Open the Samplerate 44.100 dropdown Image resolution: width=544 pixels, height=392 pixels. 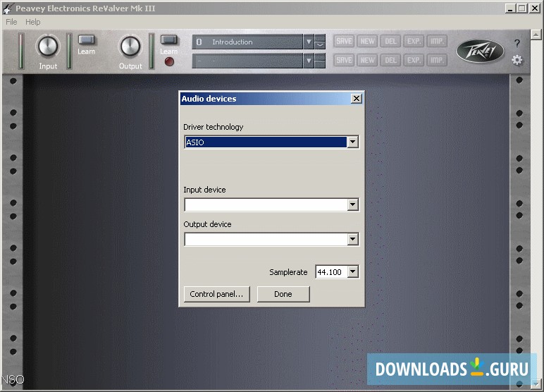pyautogui.click(x=352, y=272)
